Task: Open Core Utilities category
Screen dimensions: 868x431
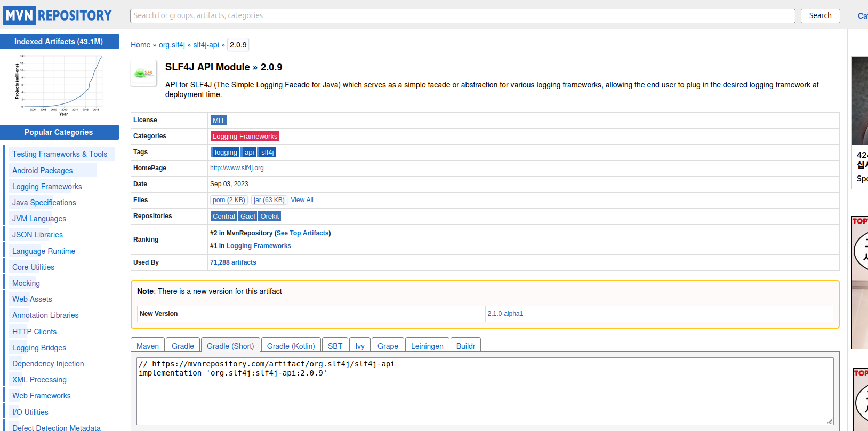Action: point(34,267)
